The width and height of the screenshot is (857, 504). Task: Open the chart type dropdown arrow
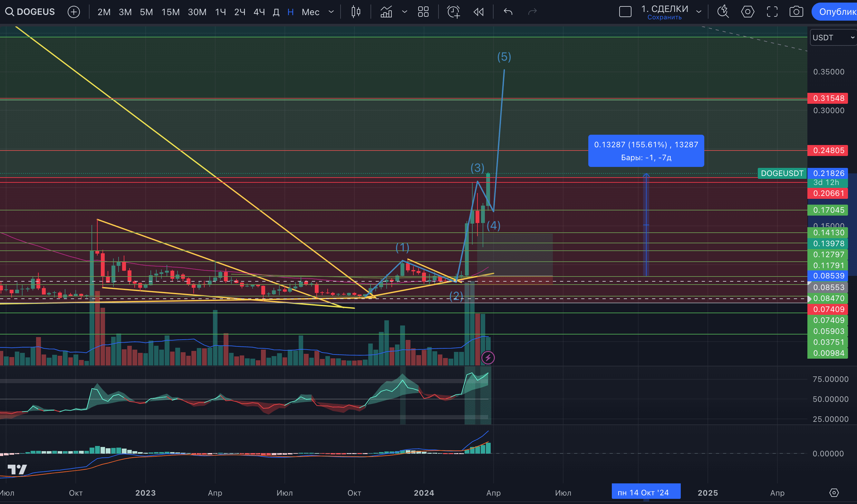(x=405, y=12)
